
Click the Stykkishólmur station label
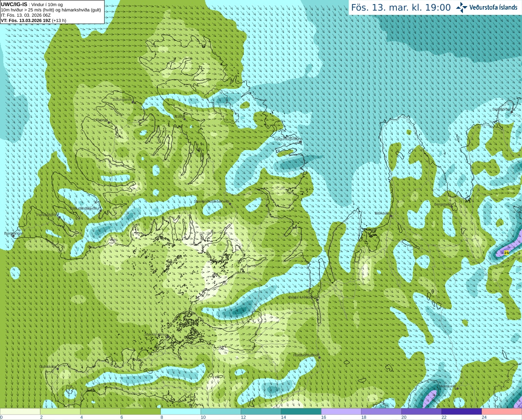(x=156, y=334)
